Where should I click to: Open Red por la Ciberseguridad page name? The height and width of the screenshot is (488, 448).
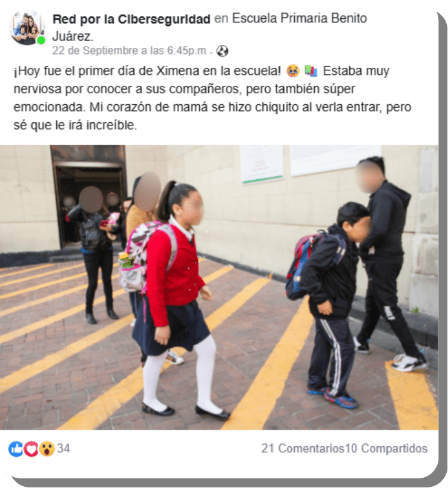131,19
